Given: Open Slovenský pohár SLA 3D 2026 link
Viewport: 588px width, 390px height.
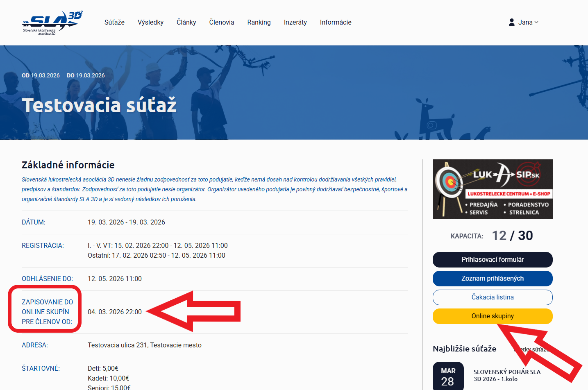Looking at the screenshot, I should pyautogui.click(x=506, y=375).
